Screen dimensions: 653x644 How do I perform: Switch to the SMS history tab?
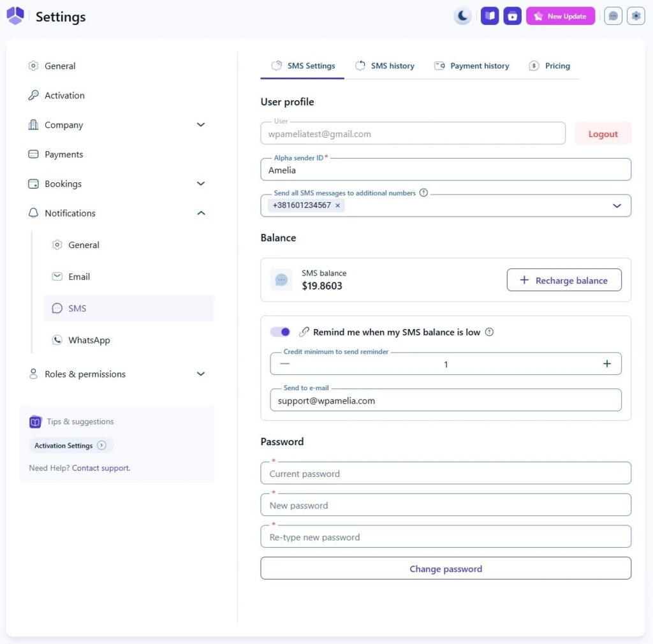(385, 66)
